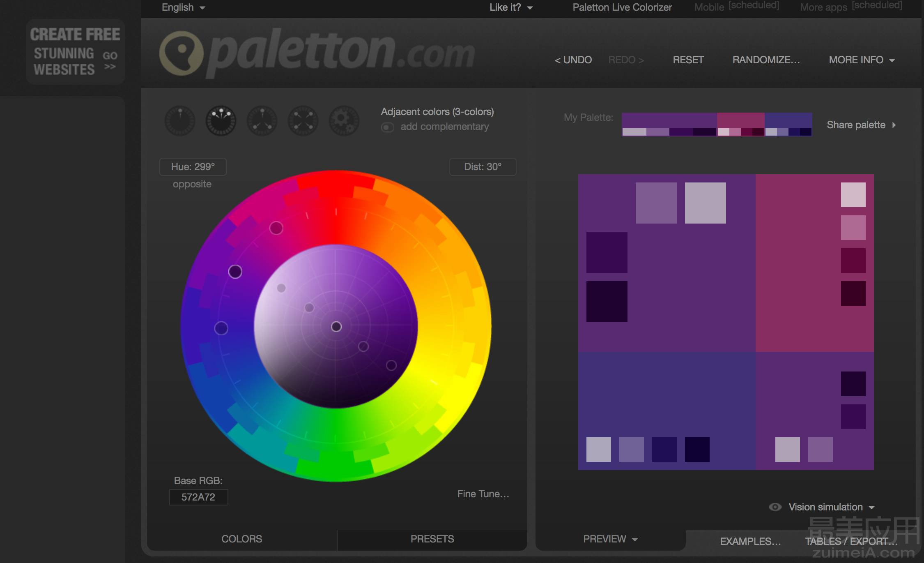Click the RANDOMIZE button
Image resolution: width=924 pixels, height=563 pixels.
766,60
